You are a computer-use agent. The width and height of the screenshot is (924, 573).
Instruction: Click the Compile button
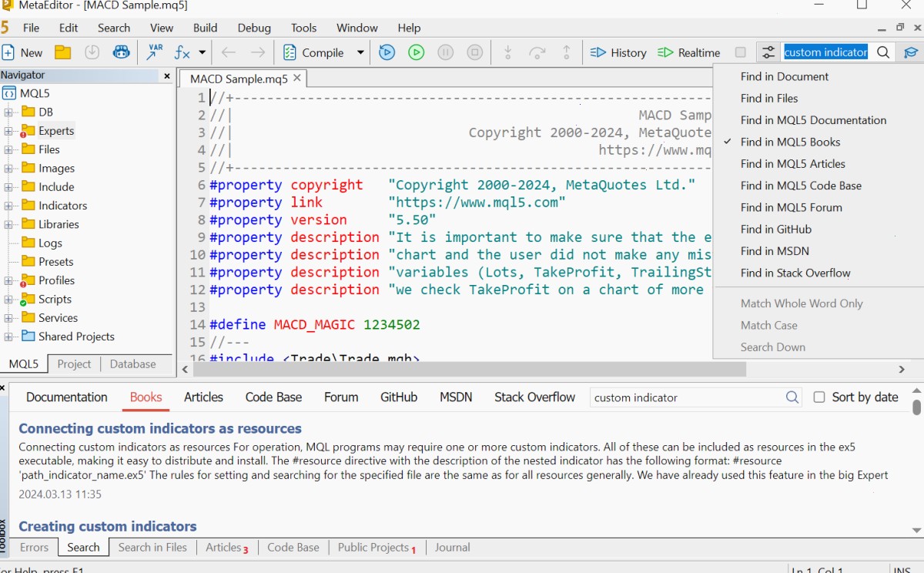click(x=313, y=52)
